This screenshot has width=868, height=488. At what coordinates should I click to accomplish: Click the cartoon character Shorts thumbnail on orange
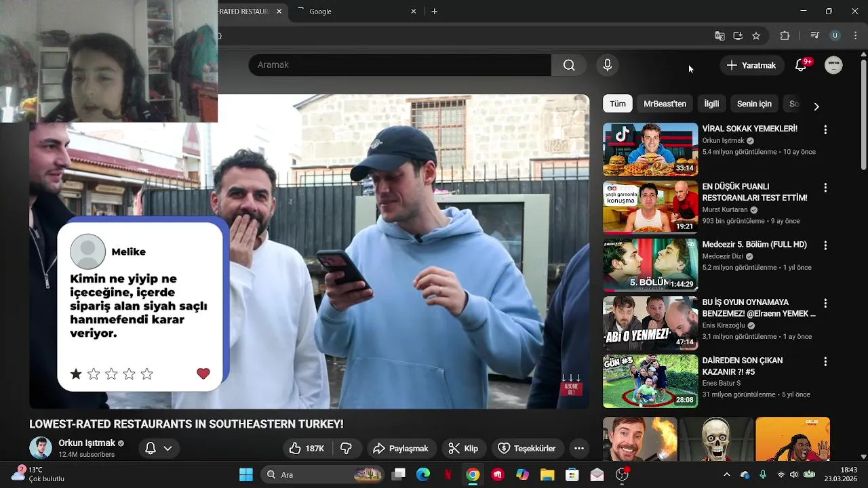pyautogui.click(x=793, y=439)
